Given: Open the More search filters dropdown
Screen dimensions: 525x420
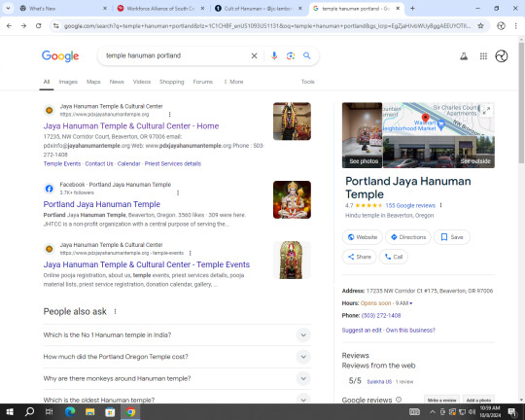Looking at the screenshot, I should point(233,82).
